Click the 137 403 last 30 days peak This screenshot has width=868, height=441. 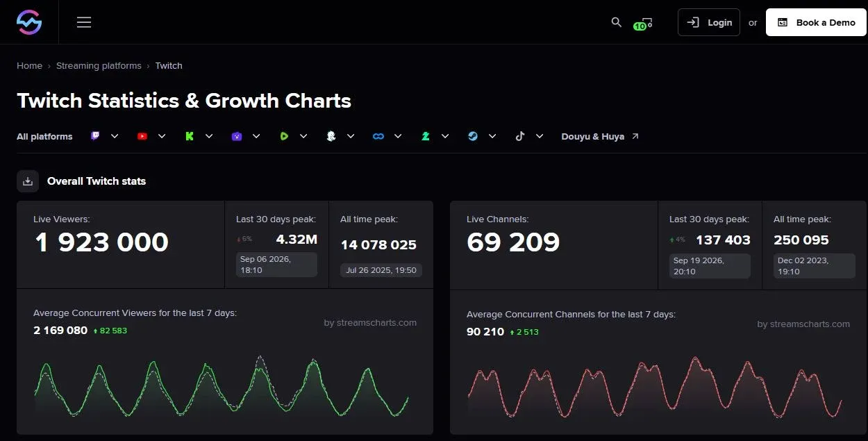click(723, 240)
